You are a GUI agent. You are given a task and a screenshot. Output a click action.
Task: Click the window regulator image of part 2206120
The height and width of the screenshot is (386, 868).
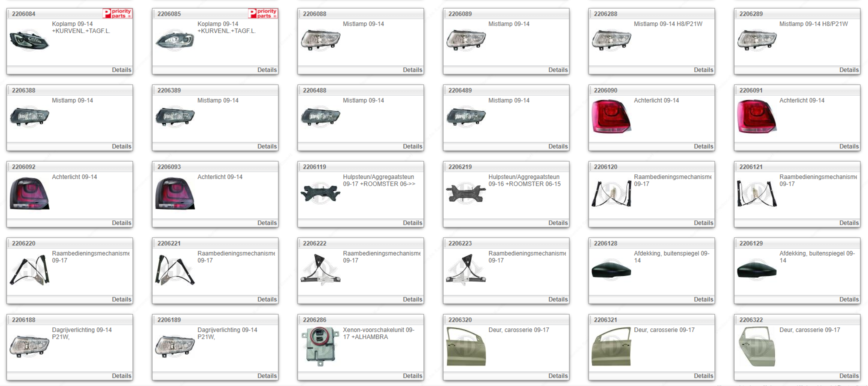(611, 193)
